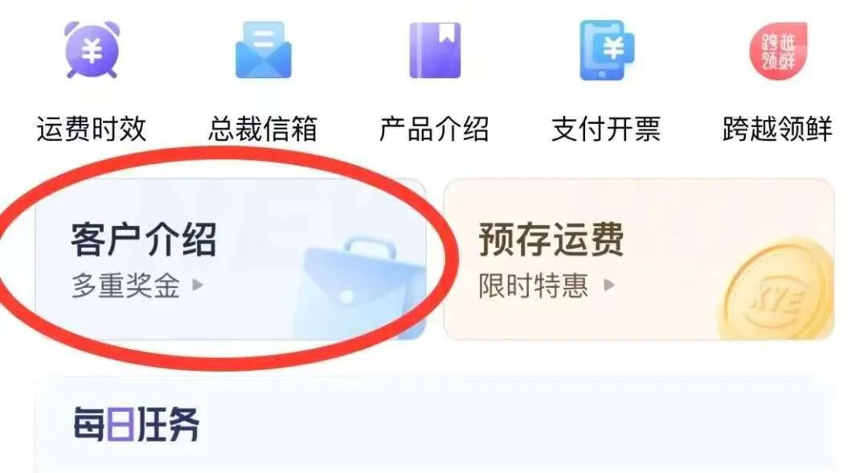Tap the 总裁信箱 text label

tap(263, 129)
